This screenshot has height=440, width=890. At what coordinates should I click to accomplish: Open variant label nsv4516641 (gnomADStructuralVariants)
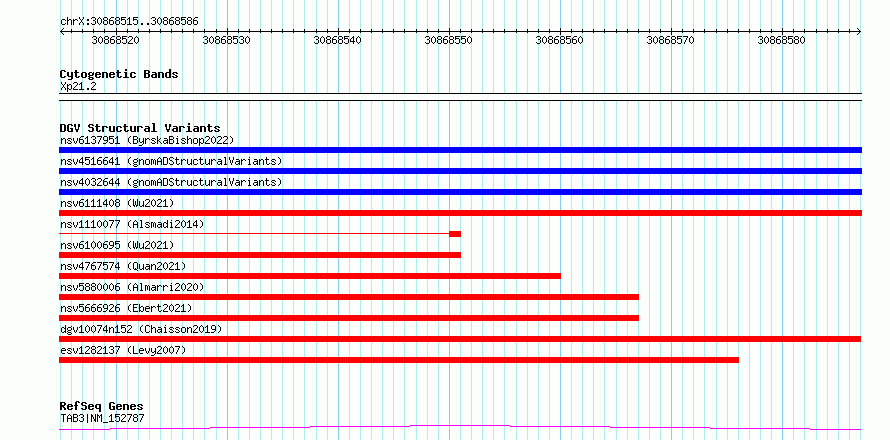tap(171, 161)
